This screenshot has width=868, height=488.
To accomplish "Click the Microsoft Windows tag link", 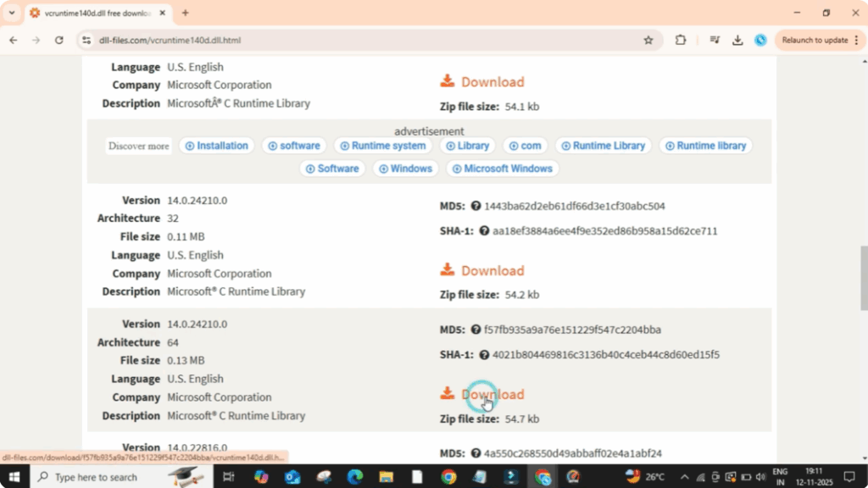I will [x=502, y=169].
